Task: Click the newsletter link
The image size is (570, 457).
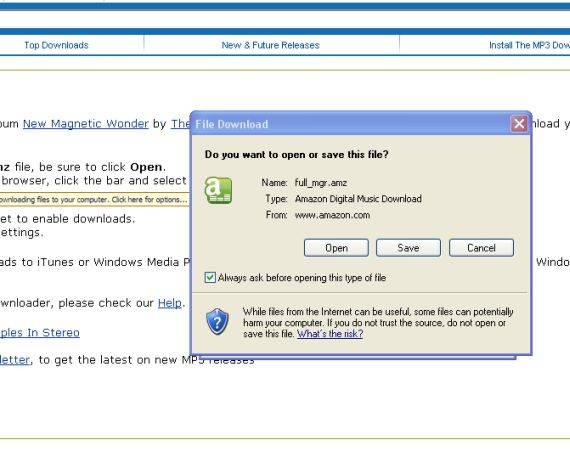Action: pos(15,360)
